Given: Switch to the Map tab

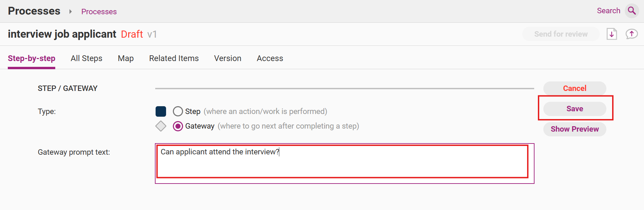Looking at the screenshot, I should point(126,58).
